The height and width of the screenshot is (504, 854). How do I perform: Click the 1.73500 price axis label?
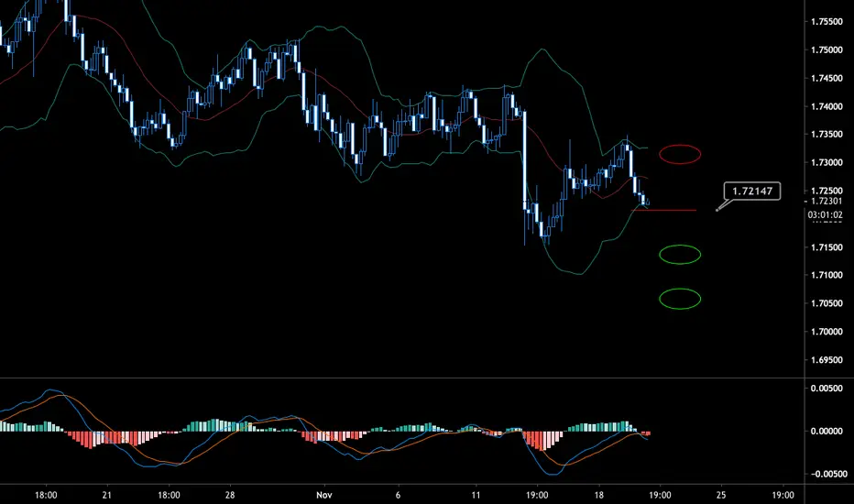tap(827, 135)
